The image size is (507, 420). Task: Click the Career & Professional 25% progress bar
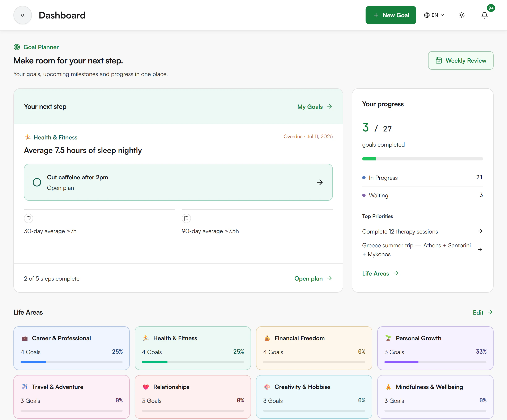[72, 362]
